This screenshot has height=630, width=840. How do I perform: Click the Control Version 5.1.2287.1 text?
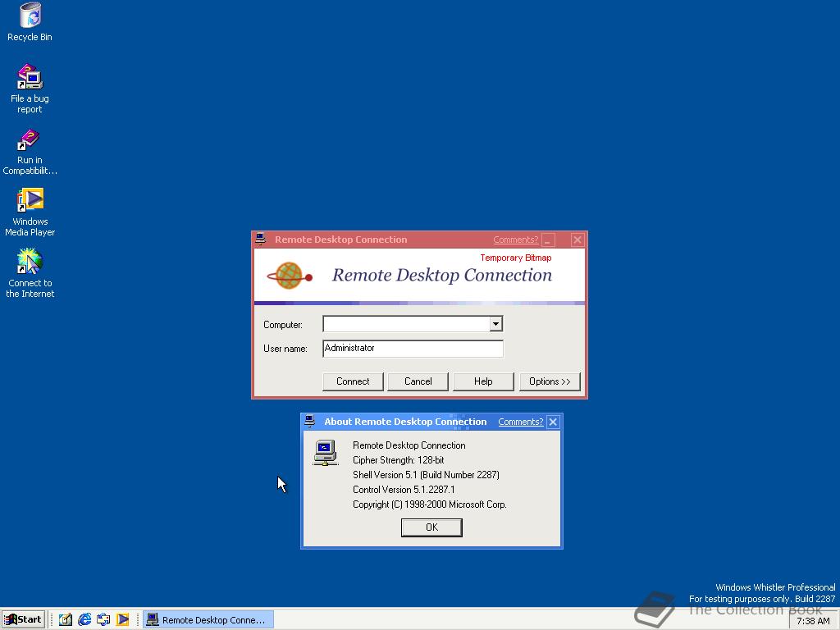pyautogui.click(x=404, y=490)
